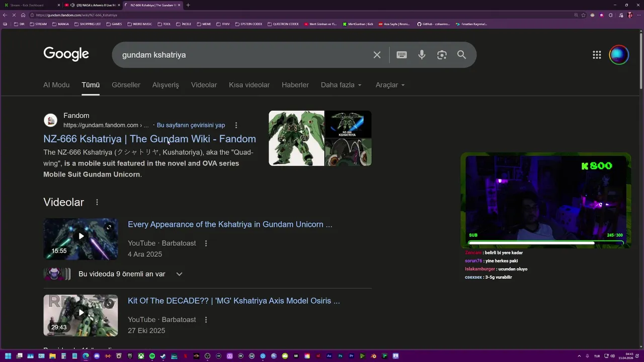Open new browser tab with plus
Screen dimensions: 644x362
tap(188, 5)
